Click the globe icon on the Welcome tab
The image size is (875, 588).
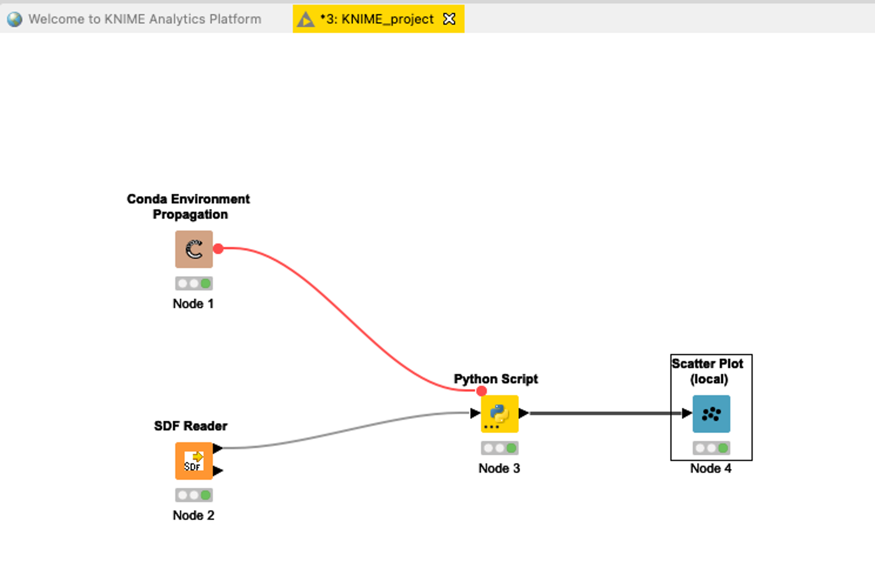[x=14, y=19]
